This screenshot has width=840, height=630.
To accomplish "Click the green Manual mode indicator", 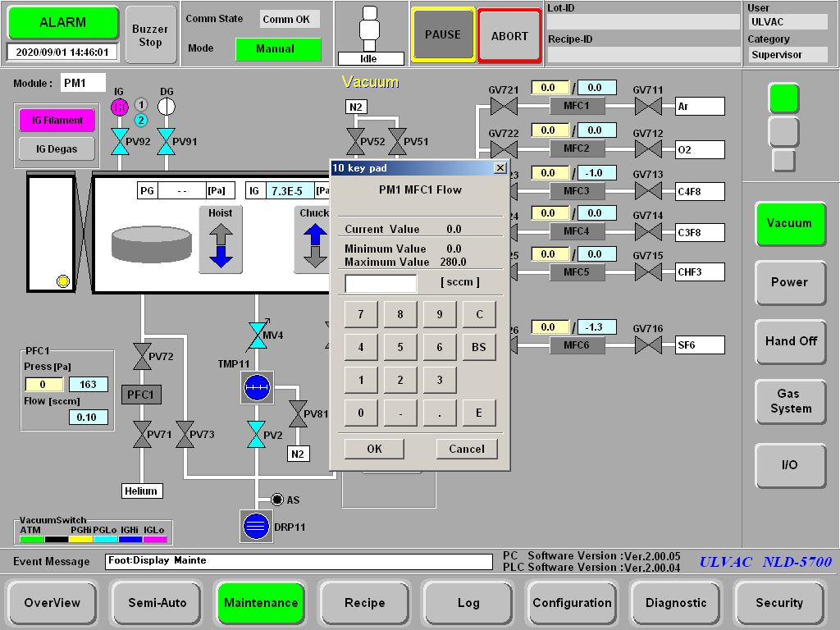I will click(x=278, y=48).
